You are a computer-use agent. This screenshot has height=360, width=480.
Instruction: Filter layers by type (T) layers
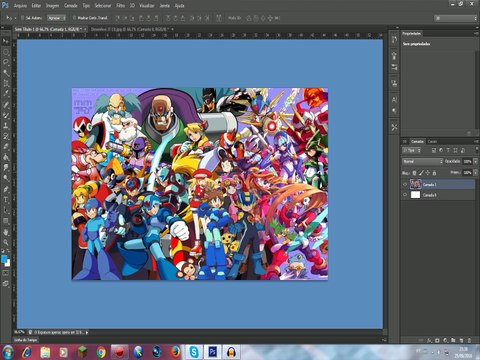click(448, 150)
